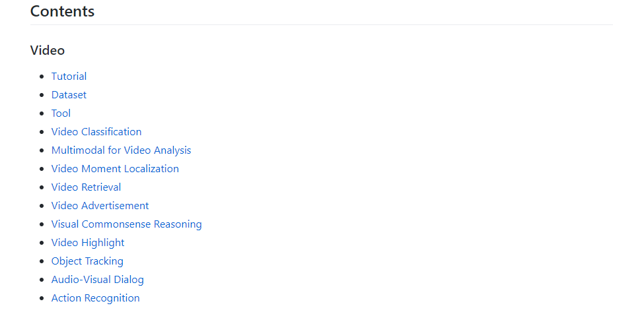This screenshot has height=318, width=644.
Task: Navigate to the Object Tracking link
Action: (x=87, y=261)
